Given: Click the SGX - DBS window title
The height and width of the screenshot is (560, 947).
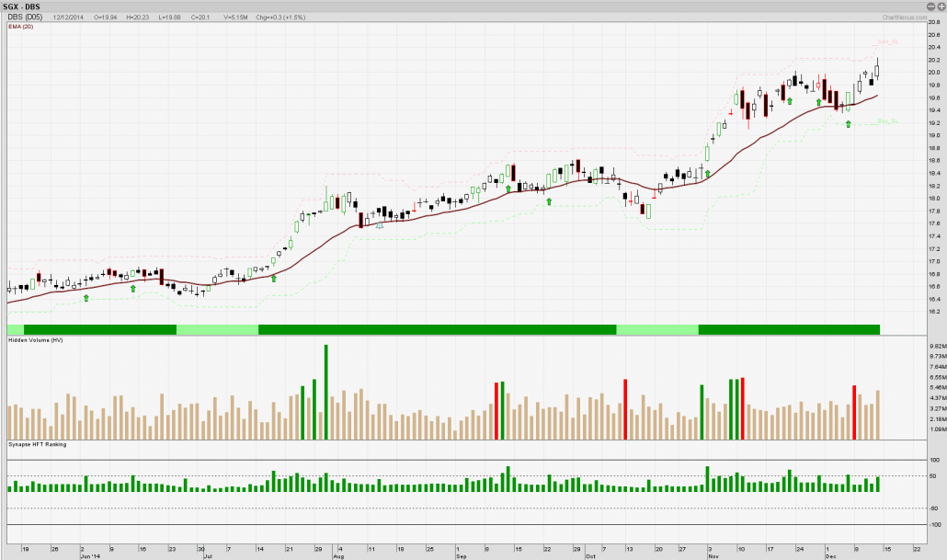Looking at the screenshot, I should (x=22, y=6).
